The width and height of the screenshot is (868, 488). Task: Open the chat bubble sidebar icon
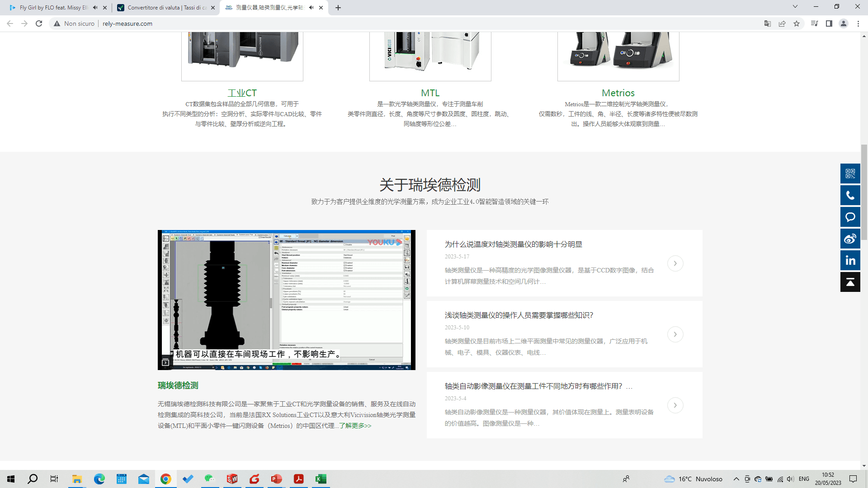pyautogui.click(x=850, y=217)
